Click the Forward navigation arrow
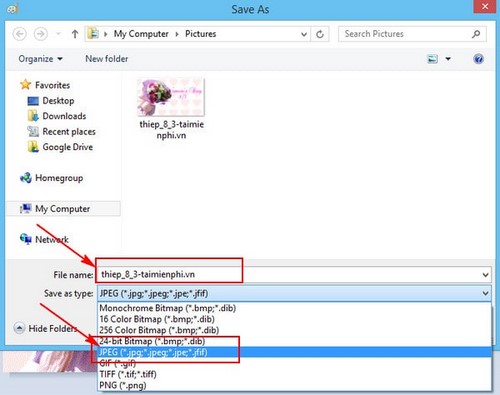Image resolution: width=500 pixels, height=395 pixels. pyautogui.click(x=41, y=34)
